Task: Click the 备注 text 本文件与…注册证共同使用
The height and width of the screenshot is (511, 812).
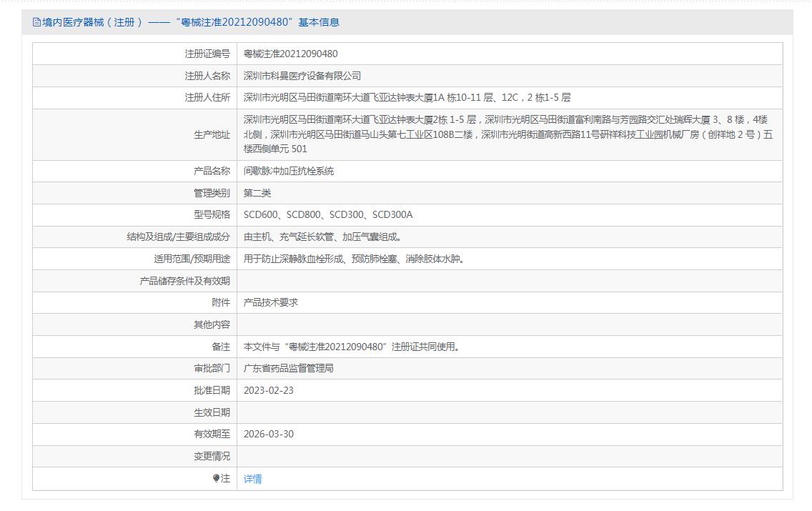Action: pos(352,347)
